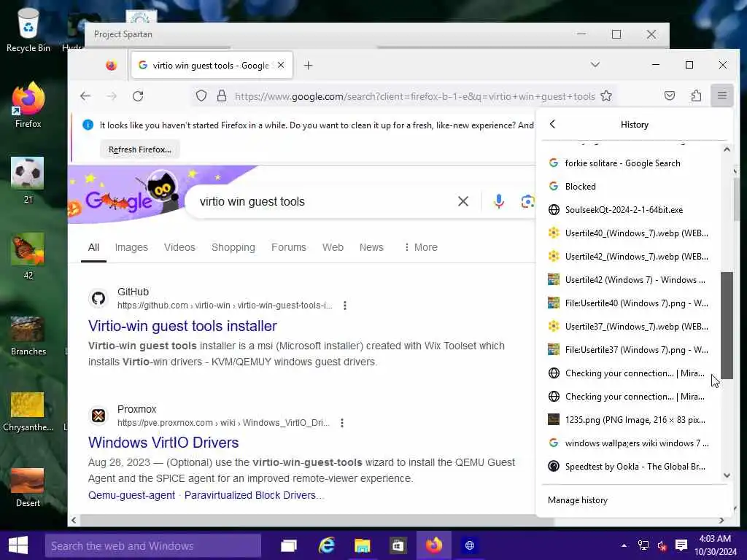Launch Internet Explorer from the taskbar
The height and width of the screenshot is (560, 747).
[x=326, y=545]
